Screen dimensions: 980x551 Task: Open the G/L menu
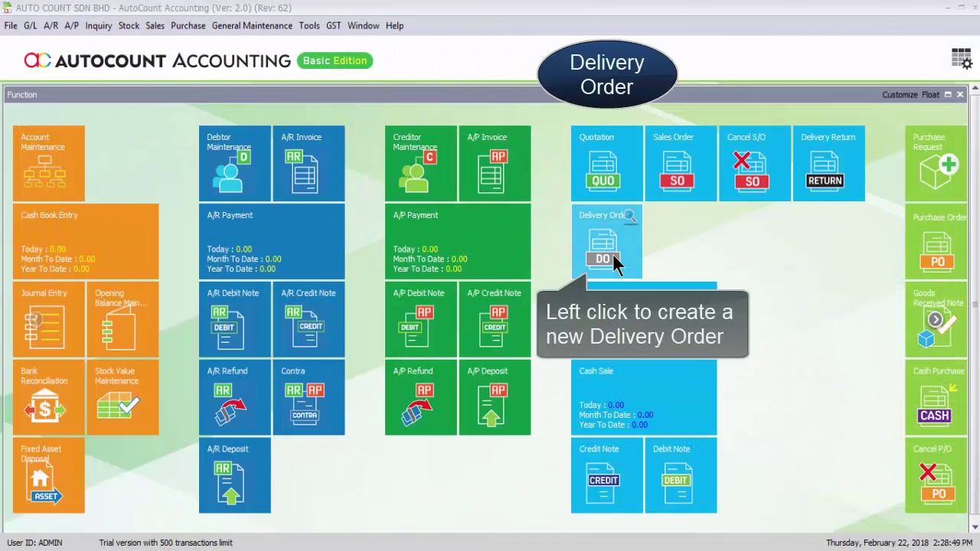coord(31,25)
